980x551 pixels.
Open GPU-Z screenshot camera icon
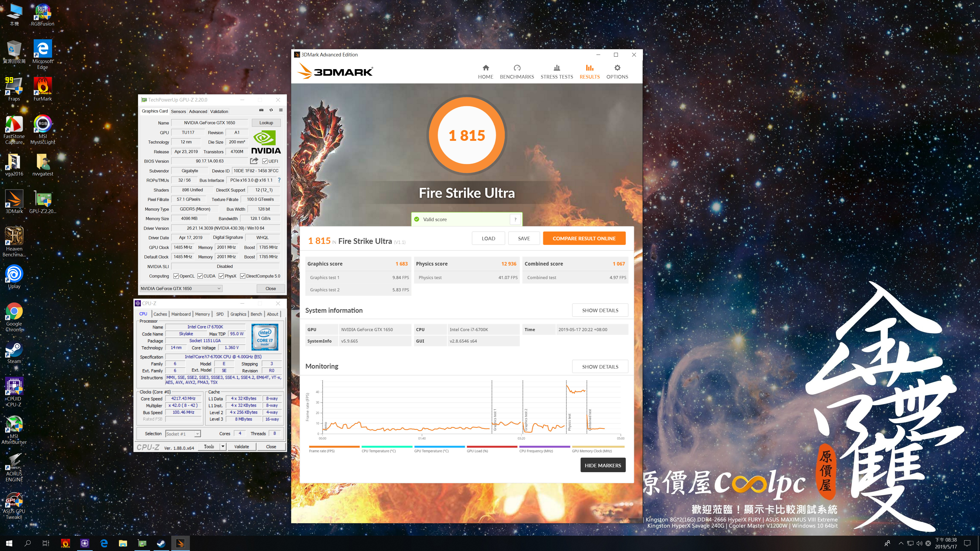click(261, 110)
